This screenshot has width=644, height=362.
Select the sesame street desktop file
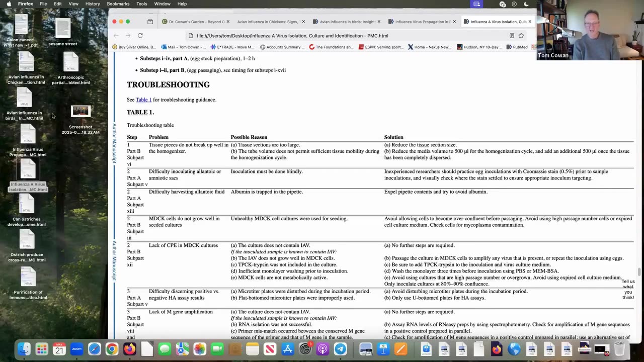pyautogui.click(x=63, y=33)
